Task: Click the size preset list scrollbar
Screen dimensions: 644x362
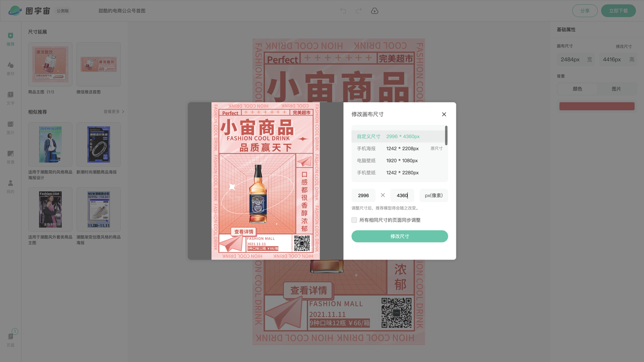Action: tap(446, 136)
